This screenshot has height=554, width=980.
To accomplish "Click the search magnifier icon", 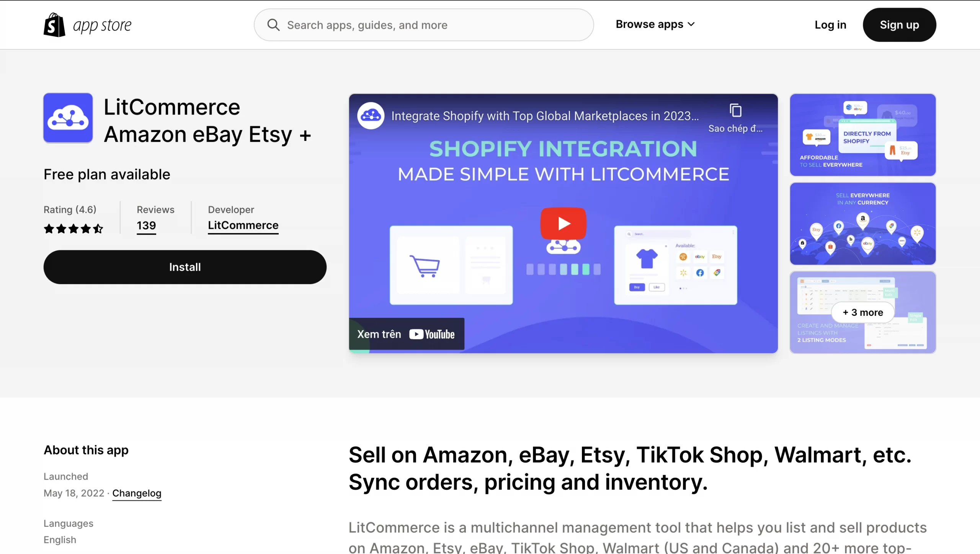I will tap(273, 24).
